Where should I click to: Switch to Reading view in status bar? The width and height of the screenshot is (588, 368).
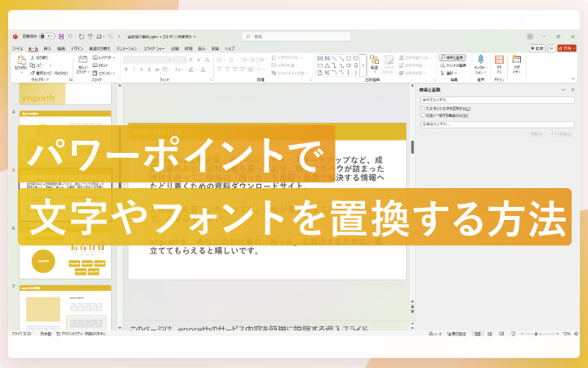[x=501, y=334]
